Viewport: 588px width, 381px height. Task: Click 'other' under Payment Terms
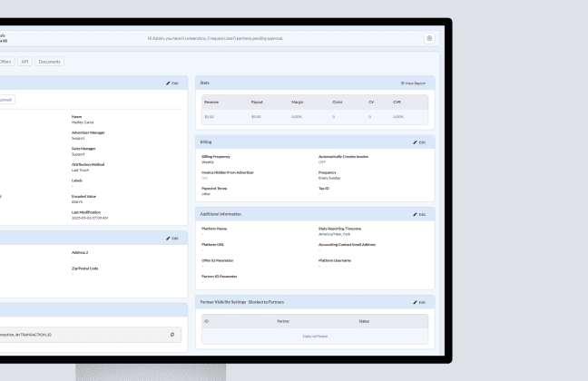pyautogui.click(x=206, y=194)
